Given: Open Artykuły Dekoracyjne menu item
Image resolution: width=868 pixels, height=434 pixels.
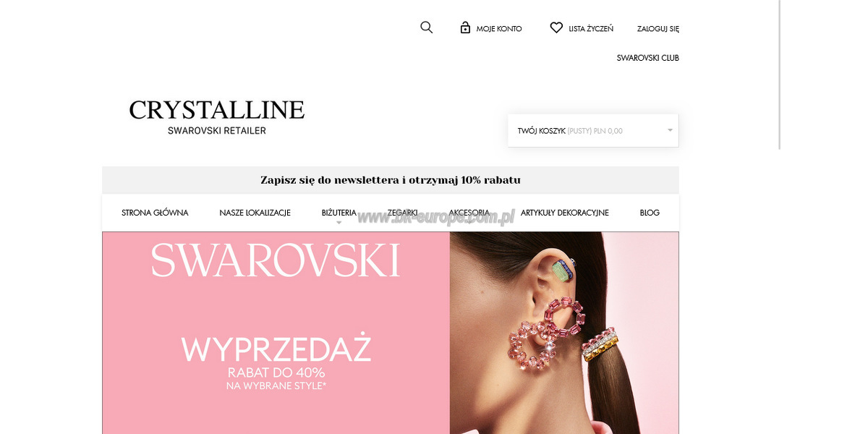Looking at the screenshot, I should tap(565, 213).
